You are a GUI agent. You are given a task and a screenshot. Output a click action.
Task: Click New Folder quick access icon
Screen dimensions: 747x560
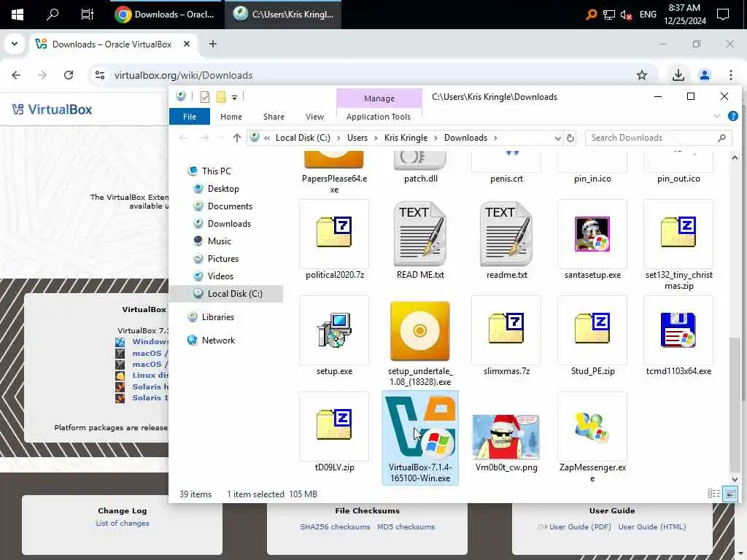pyautogui.click(x=221, y=97)
